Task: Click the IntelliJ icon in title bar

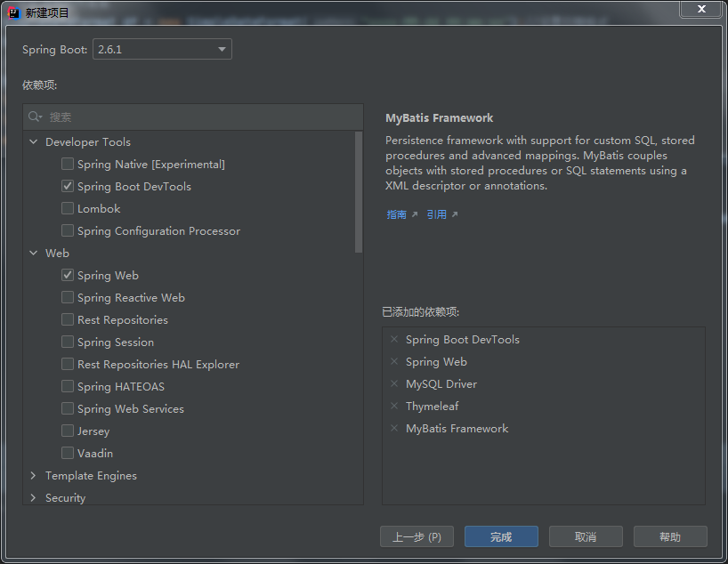Action: click(x=13, y=12)
